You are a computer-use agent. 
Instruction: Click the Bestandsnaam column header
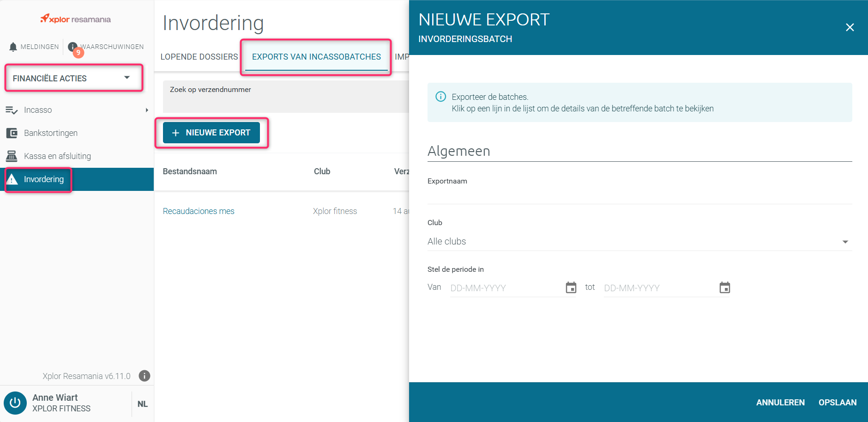190,171
